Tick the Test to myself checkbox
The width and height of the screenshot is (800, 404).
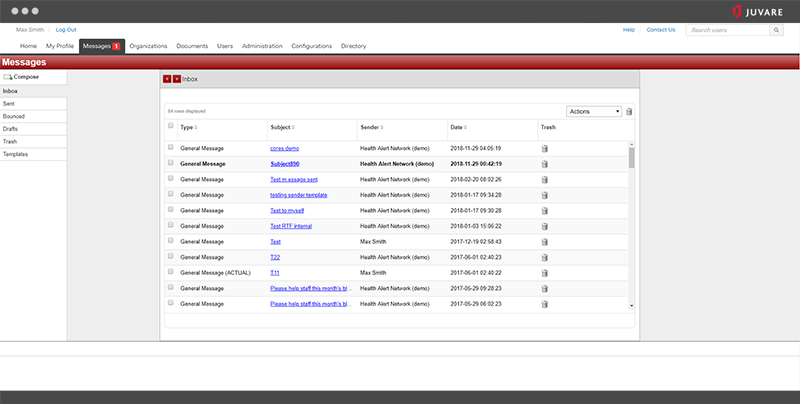[x=170, y=209]
